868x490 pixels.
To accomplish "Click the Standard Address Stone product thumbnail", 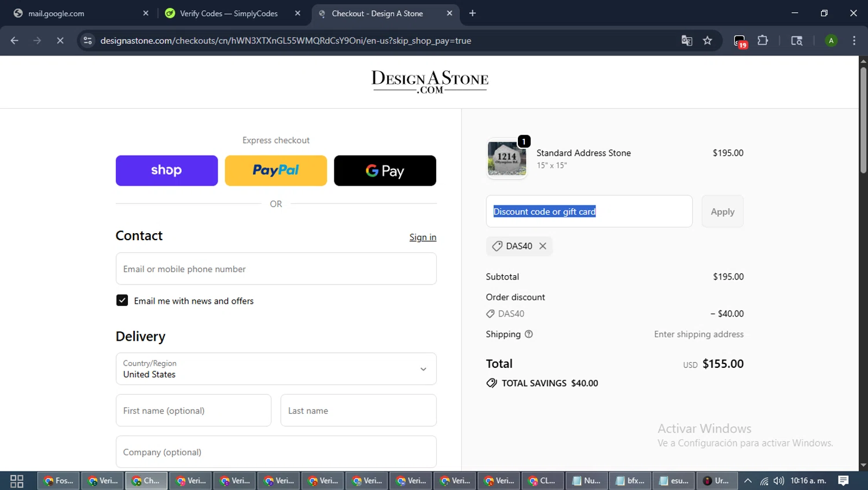I will (507, 159).
